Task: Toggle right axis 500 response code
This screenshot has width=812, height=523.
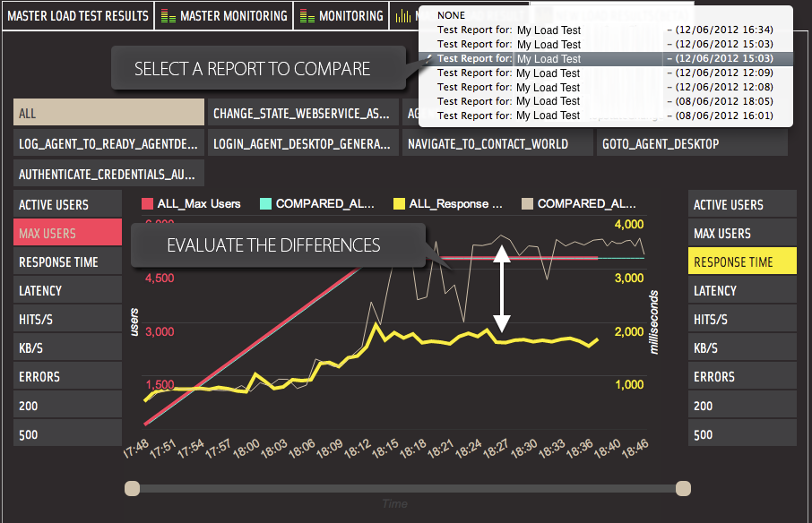Action: [742, 434]
